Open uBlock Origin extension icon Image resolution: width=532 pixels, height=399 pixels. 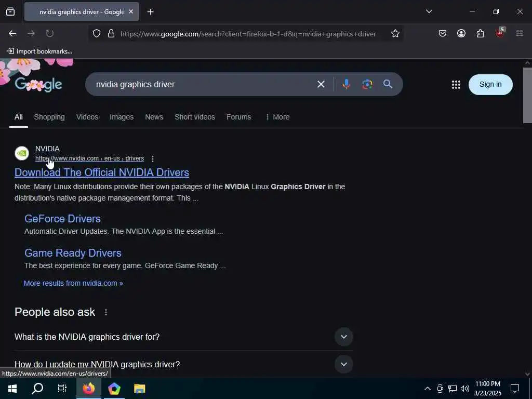(500, 33)
